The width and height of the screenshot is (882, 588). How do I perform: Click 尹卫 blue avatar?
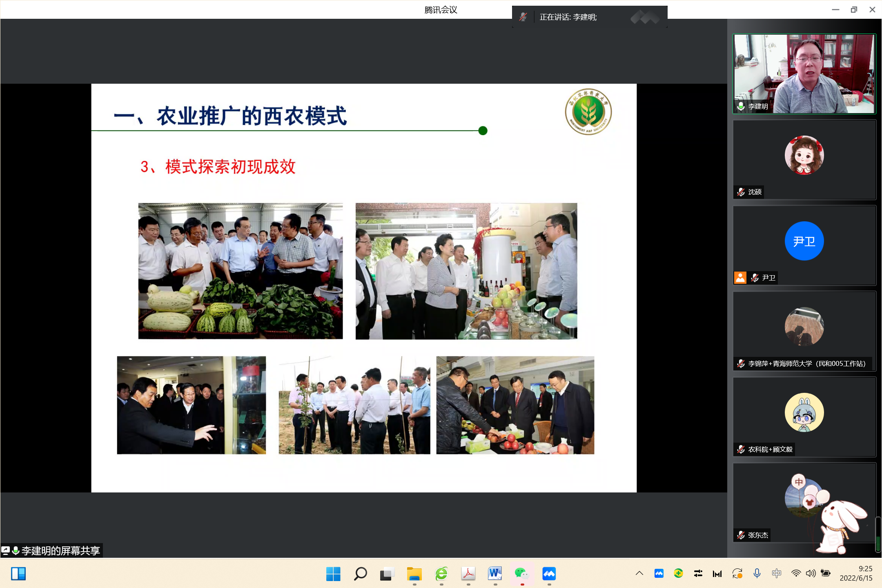pos(804,241)
